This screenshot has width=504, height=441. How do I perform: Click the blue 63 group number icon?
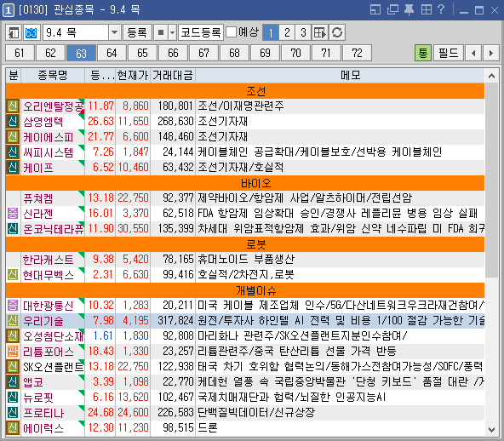[31, 32]
